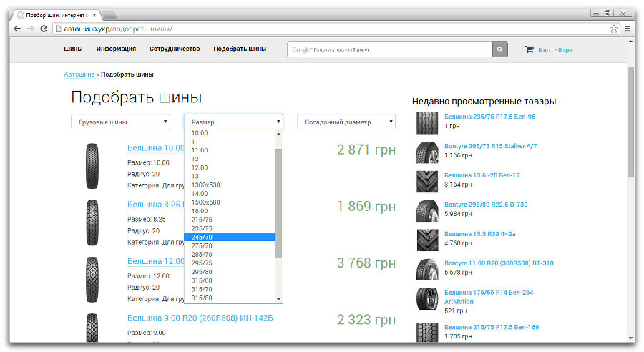The image size is (644, 352).
Task: Click the magnifier search button
Action: pos(499,49)
